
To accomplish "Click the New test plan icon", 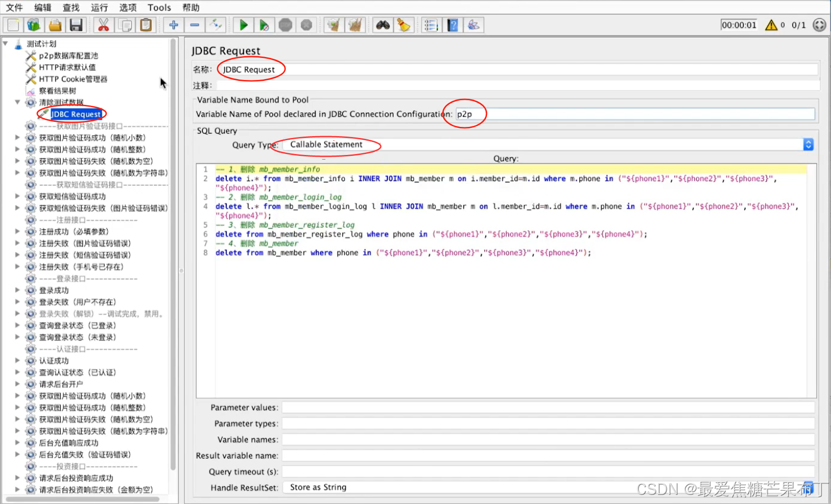I will [13, 25].
